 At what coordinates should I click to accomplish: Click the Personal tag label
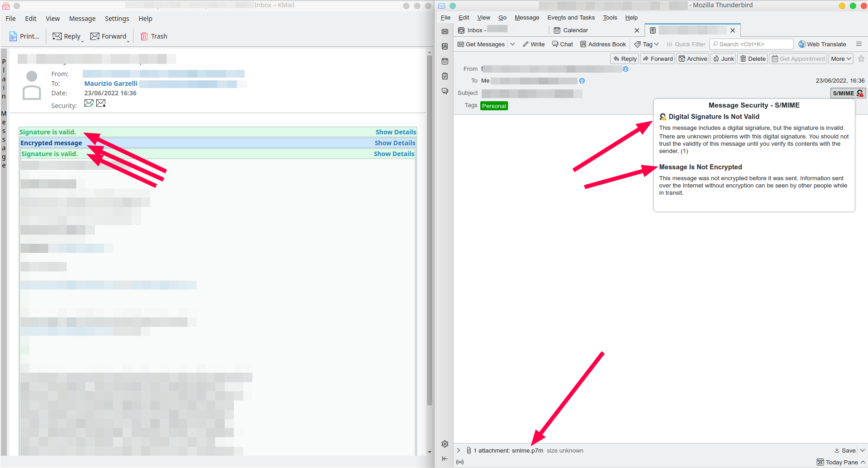pyautogui.click(x=494, y=106)
